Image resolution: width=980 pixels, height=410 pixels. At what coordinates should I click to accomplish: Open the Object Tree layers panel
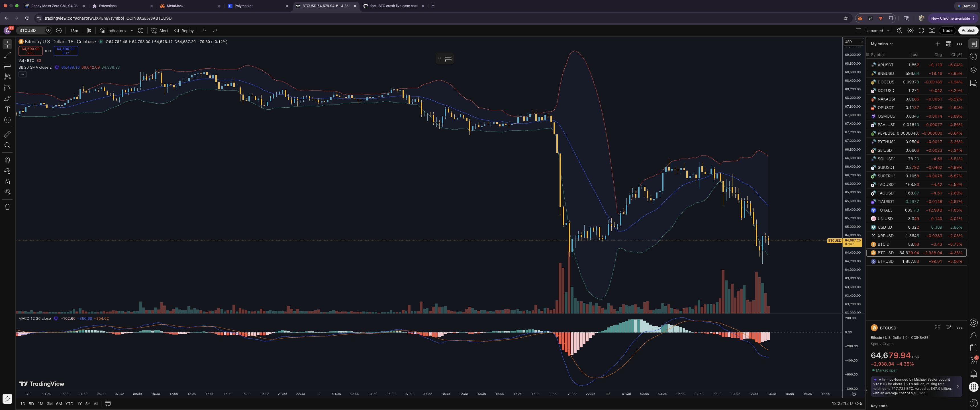click(x=973, y=69)
